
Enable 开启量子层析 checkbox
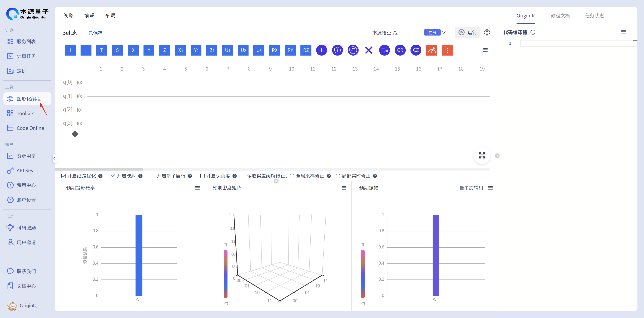[x=153, y=176]
